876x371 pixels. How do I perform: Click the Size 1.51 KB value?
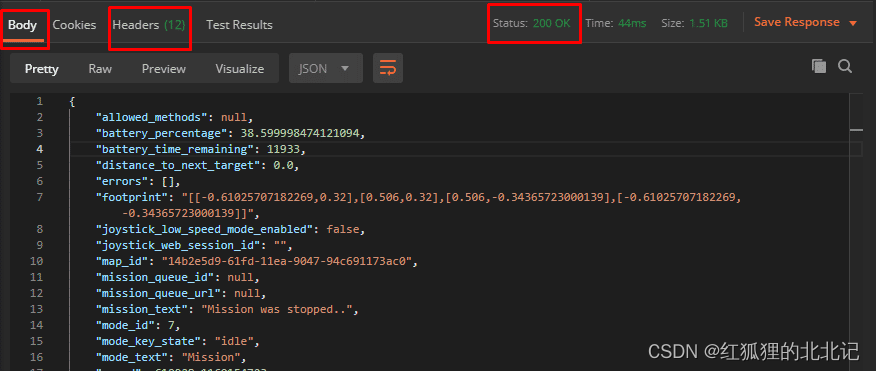708,23
